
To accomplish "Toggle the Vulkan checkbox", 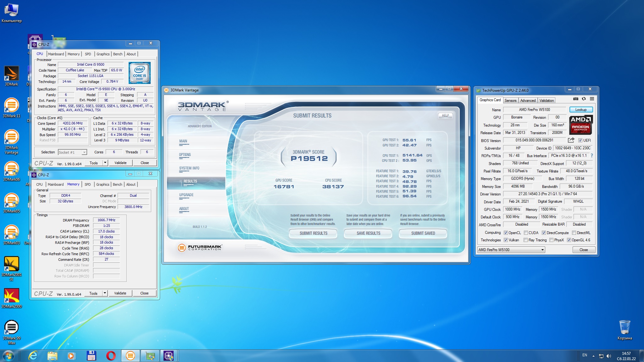I will point(506,240).
